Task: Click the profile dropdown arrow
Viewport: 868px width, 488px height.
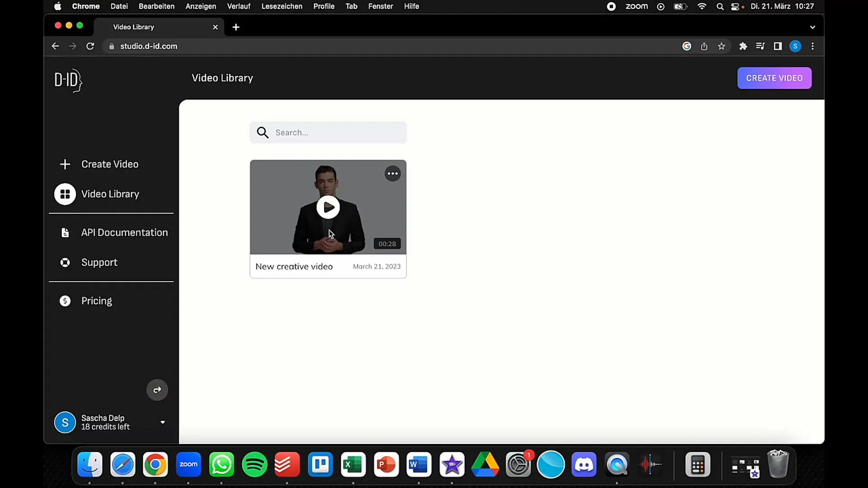Action: [x=163, y=422]
